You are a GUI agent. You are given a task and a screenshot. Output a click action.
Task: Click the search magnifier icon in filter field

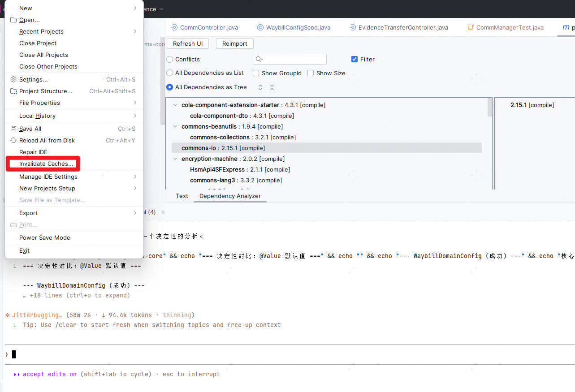pyautogui.click(x=259, y=59)
